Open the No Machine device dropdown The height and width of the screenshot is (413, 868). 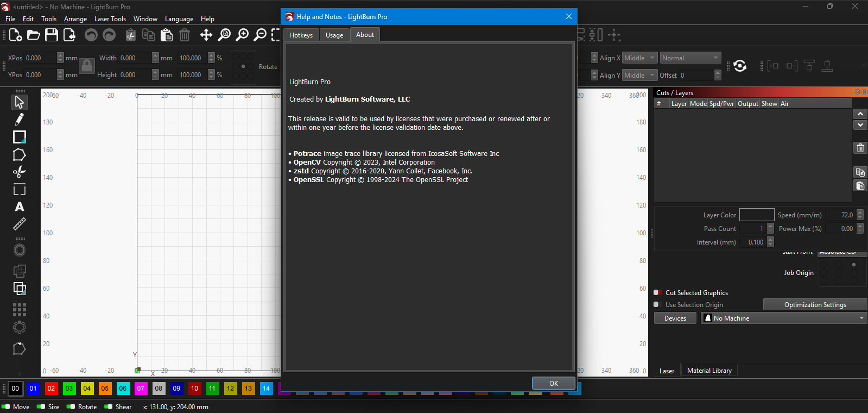[x=784, y=318]
